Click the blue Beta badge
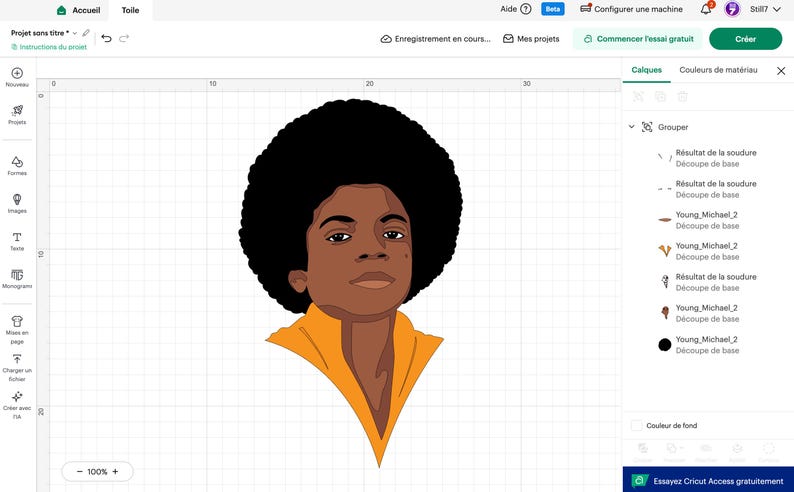 (552, 9)
